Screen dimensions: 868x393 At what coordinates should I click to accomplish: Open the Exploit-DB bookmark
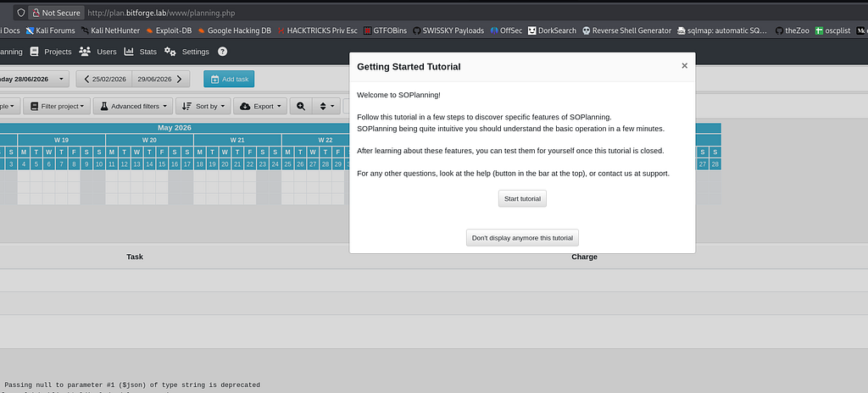(x=169, y=31)
